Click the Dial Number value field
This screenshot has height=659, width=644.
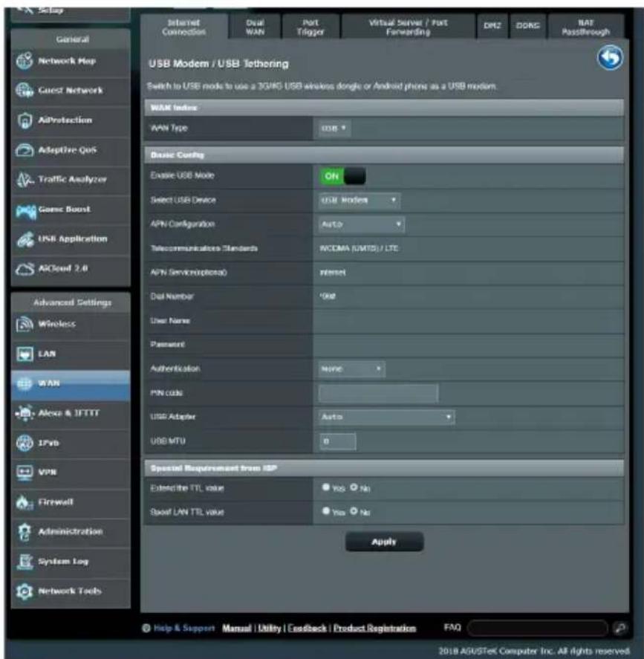(x=468, y=296)
